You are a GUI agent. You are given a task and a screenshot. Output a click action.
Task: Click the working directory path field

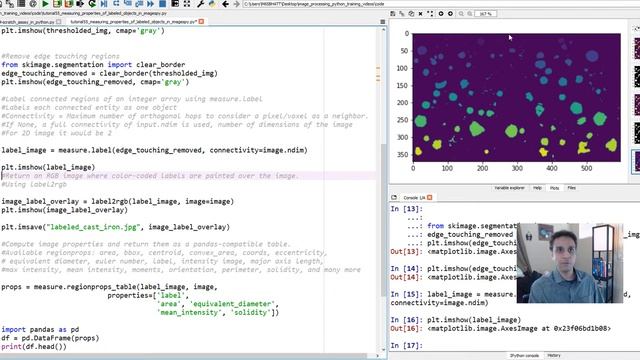tap(441, 4)
